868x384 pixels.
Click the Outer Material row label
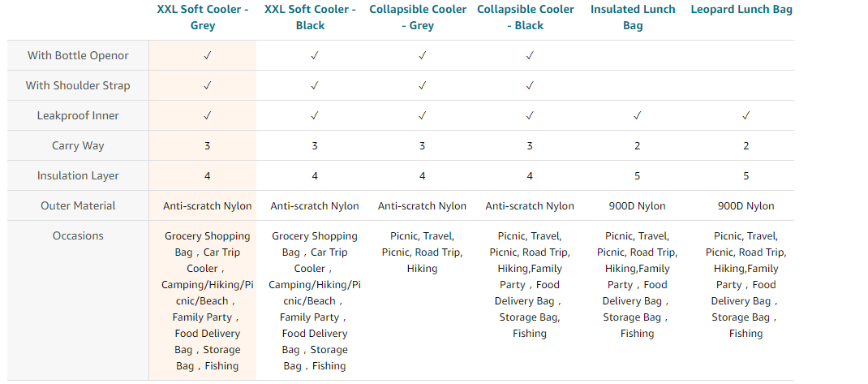tap(78, 205)
